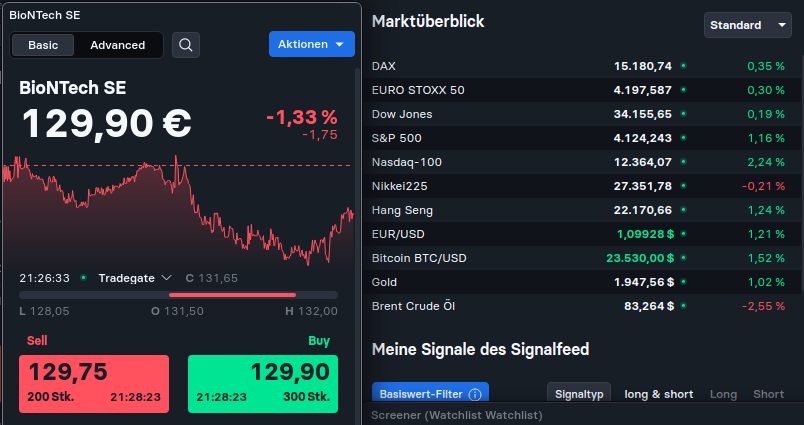Open the Aktionen dropdown menu
This screenshot has width=804, height=425.
pos(312,44)
